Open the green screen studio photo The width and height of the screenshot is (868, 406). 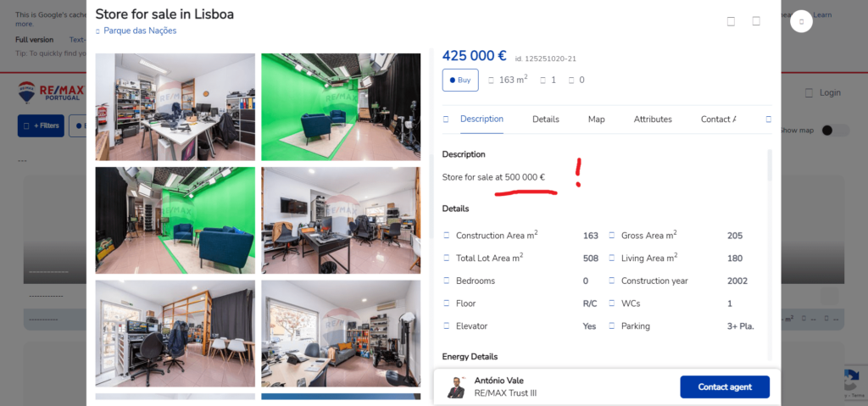[x=341, y=107]
